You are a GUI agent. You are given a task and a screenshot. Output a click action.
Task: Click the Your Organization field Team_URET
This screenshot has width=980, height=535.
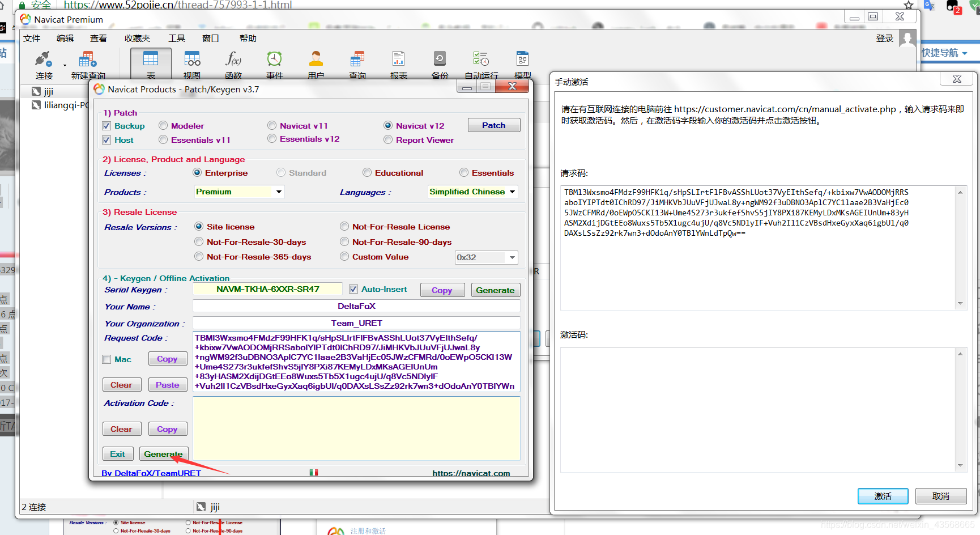[x=357, y=323]
